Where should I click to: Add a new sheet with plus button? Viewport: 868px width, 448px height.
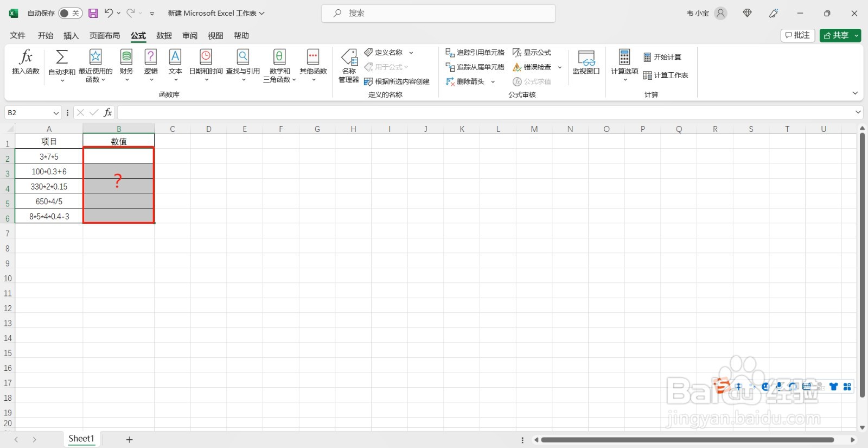pyautogui.click(x=129, y=439)
